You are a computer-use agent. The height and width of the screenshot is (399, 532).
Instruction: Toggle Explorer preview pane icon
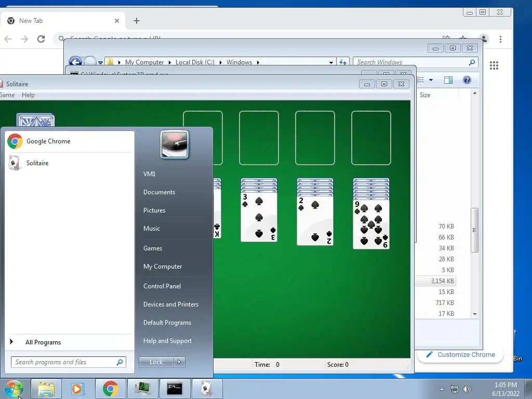(x=448, y=80)
